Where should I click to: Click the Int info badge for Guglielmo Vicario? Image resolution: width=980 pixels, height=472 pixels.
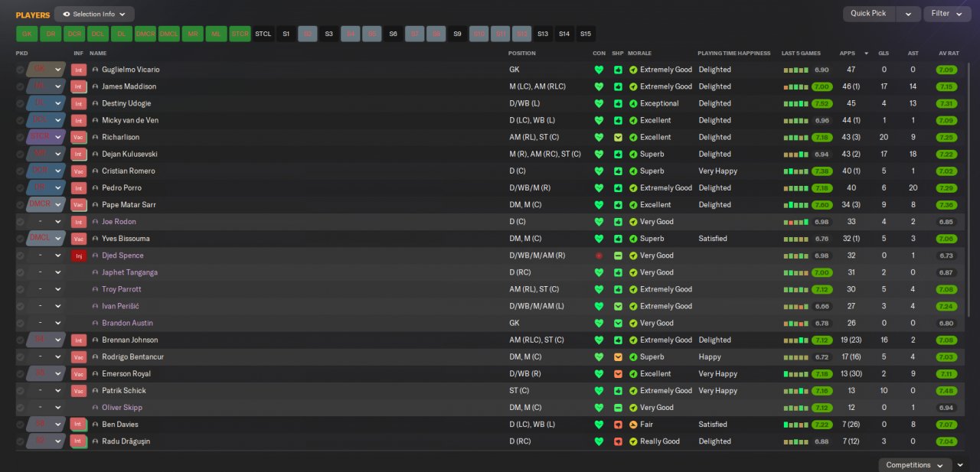point(78,70)
